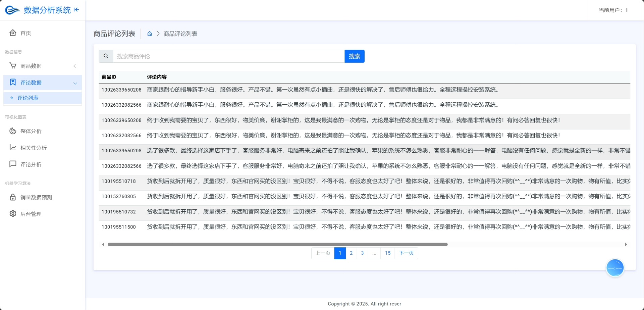Click the Copyright © 2025 footer text
644x310 pixels.
tap(365, 304)
